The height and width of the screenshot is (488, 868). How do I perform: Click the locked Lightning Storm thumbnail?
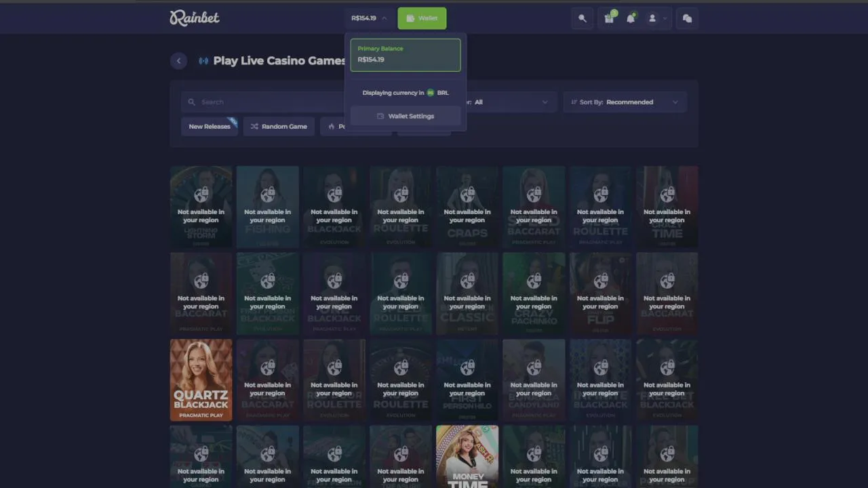point(201,207)
